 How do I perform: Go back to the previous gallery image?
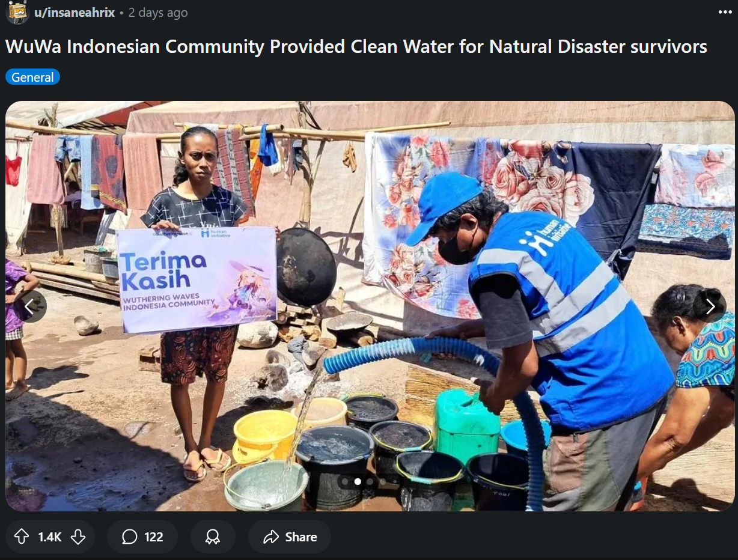pos(31,306)
